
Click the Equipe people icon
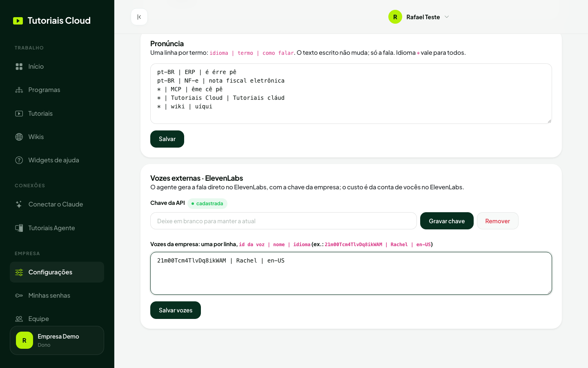coord(19,319)
